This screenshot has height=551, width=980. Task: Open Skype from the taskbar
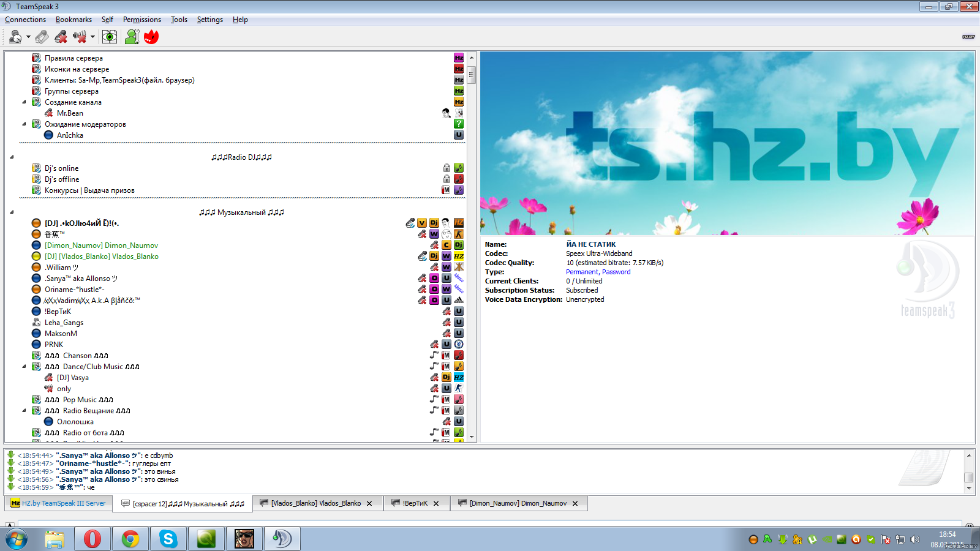(x=168, y=539)
